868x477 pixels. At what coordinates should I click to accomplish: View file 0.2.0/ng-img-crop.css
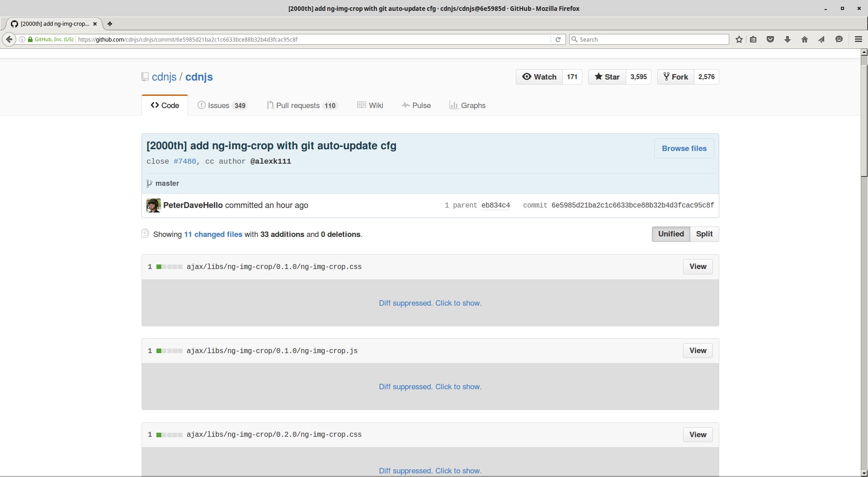point(698,434)
